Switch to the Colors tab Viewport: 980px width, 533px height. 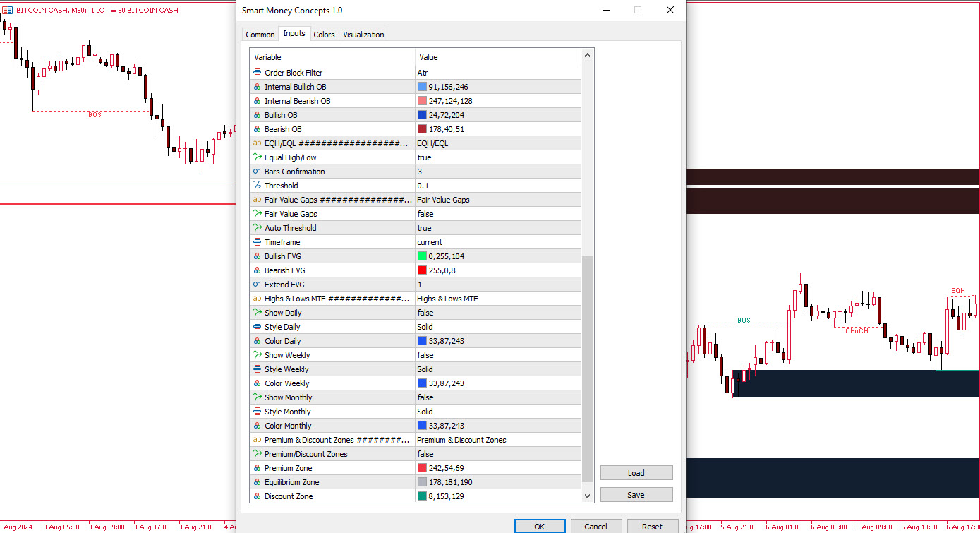pyautogui.click(x=324, y=35)
